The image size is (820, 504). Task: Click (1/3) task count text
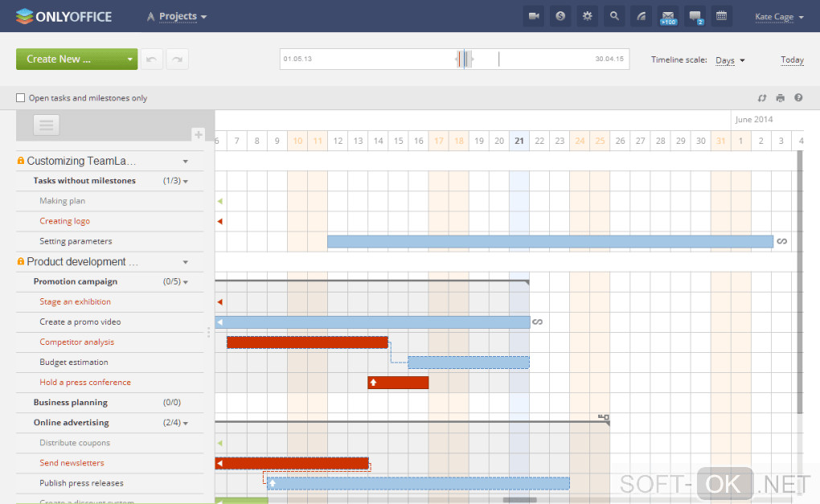[171, 180]
